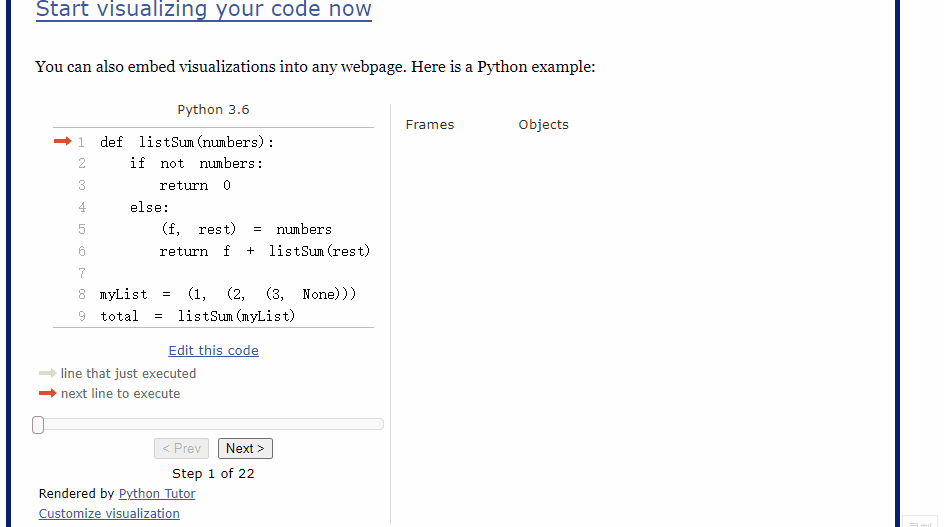Viewport: 944px width, 527px height.
Task: Click the disabled < Prev button
Action: pos(181,449)
